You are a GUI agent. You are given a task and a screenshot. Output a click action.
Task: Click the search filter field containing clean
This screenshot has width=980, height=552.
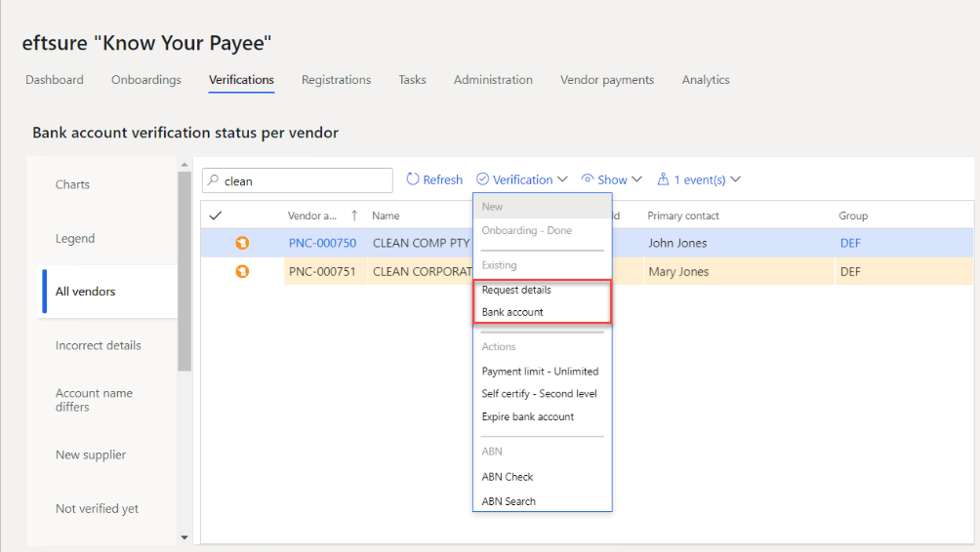point(298,180)
